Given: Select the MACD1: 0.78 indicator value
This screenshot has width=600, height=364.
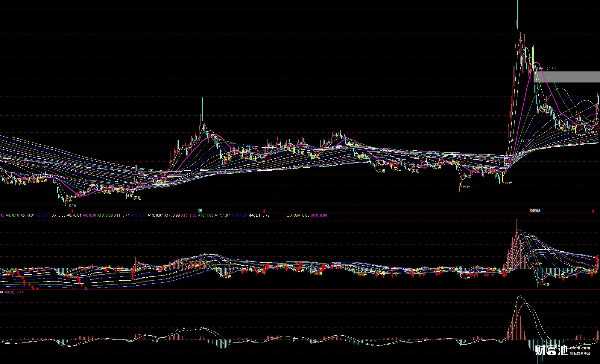Looking at the screenshot, I should tap(259, 215).
